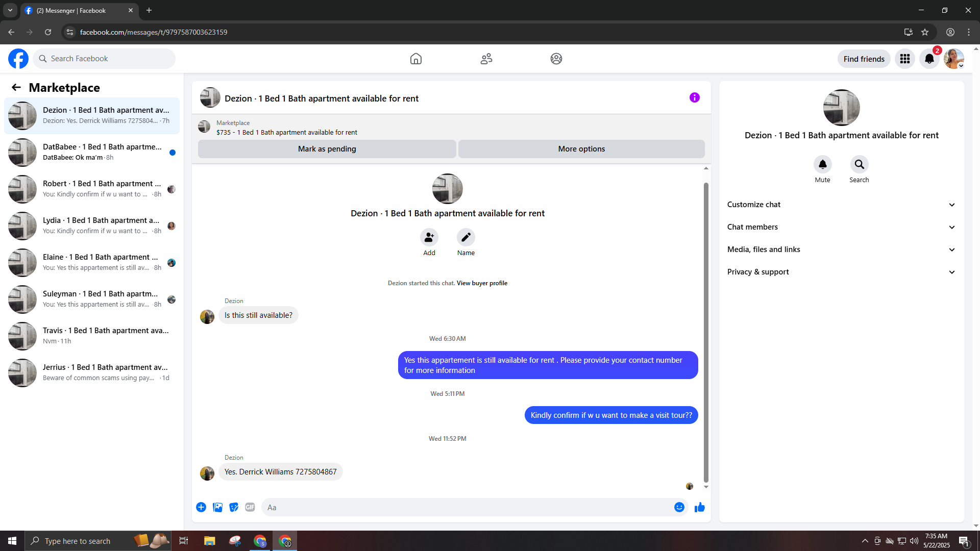Click the taskbar clock showing 7:35 AM
980x551 pixels.
936,541
